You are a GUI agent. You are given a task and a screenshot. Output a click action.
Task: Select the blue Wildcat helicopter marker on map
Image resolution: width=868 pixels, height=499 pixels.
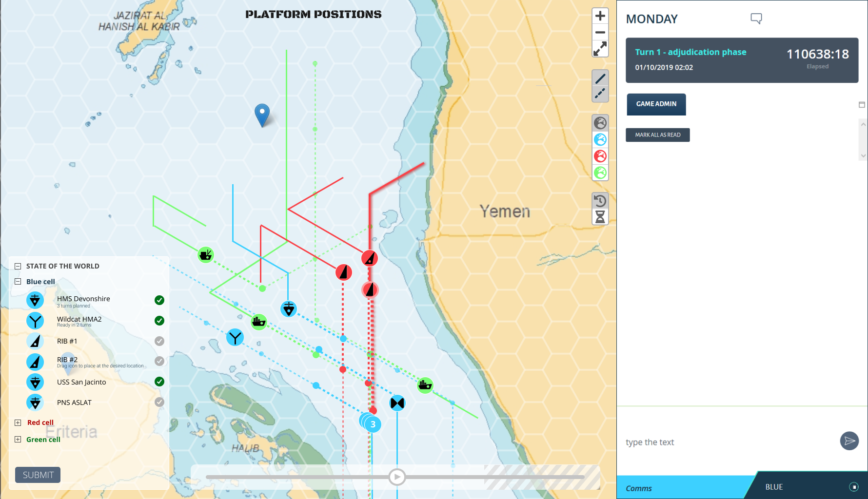[x=235, y=337]
